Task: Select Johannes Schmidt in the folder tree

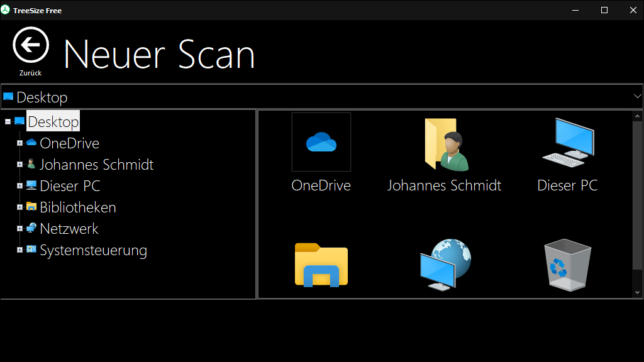Action: [x=96, y=165]
